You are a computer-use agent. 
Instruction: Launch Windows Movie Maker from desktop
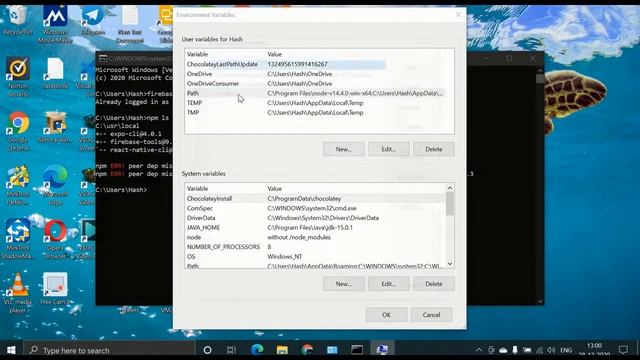point(55,24)
